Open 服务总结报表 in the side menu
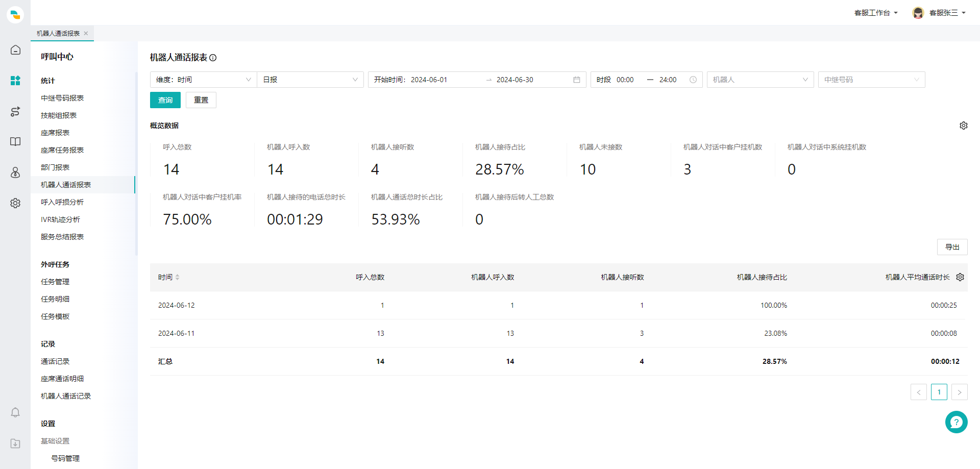The height and width of the screenshot is (469, 980). (62, 237)
